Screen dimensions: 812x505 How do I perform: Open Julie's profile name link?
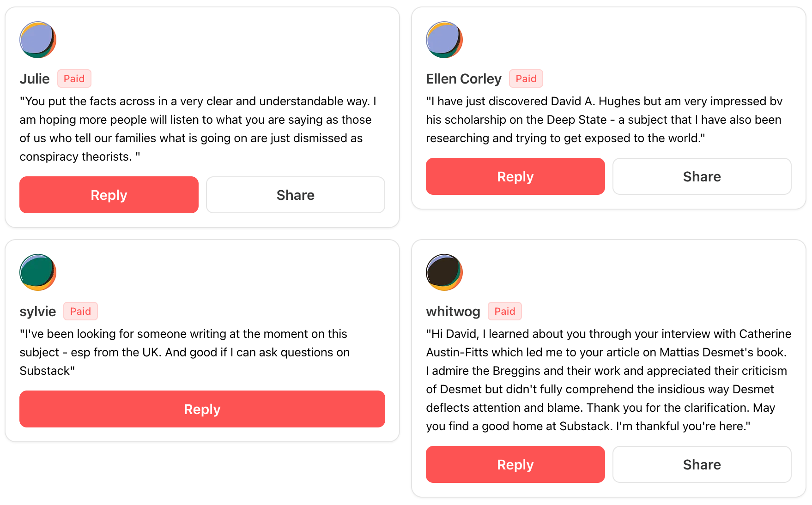35,79
